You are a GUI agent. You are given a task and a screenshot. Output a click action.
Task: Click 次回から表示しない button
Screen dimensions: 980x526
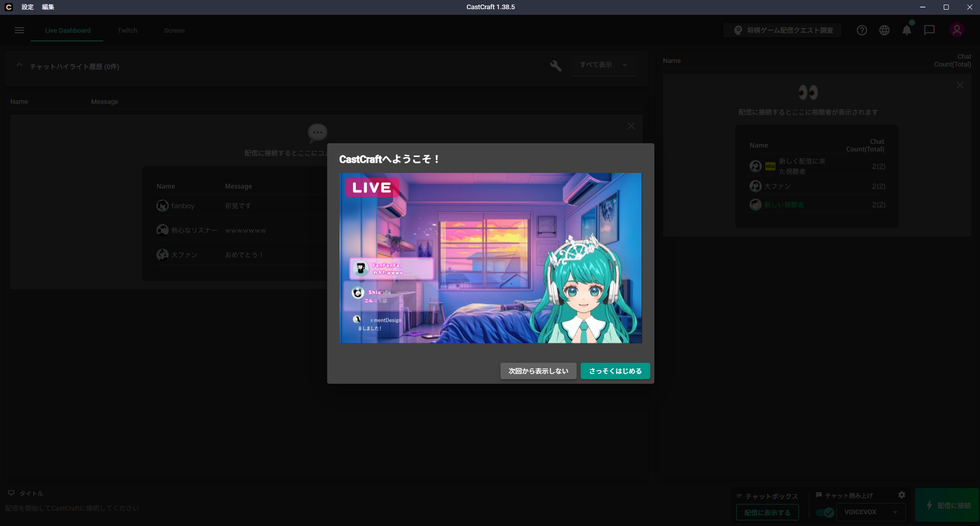538,371
